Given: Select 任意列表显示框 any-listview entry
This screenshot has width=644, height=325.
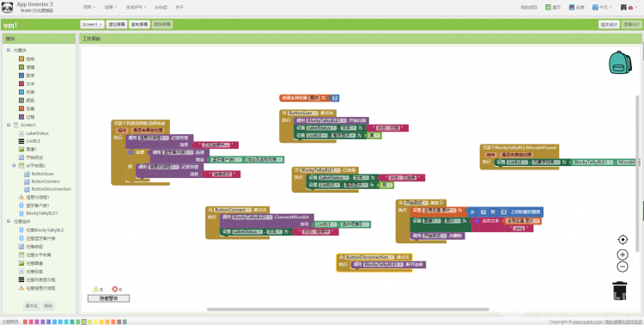Looking at the screenshot, I should (37, 279).
